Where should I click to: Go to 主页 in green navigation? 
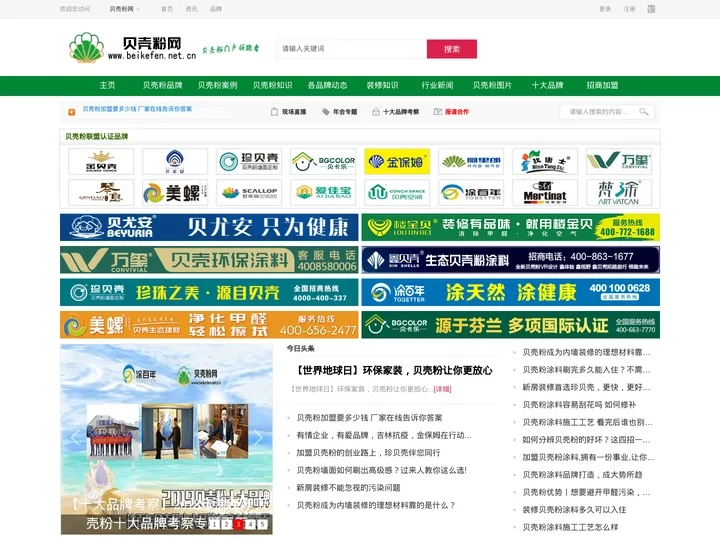tap(107, 85)
